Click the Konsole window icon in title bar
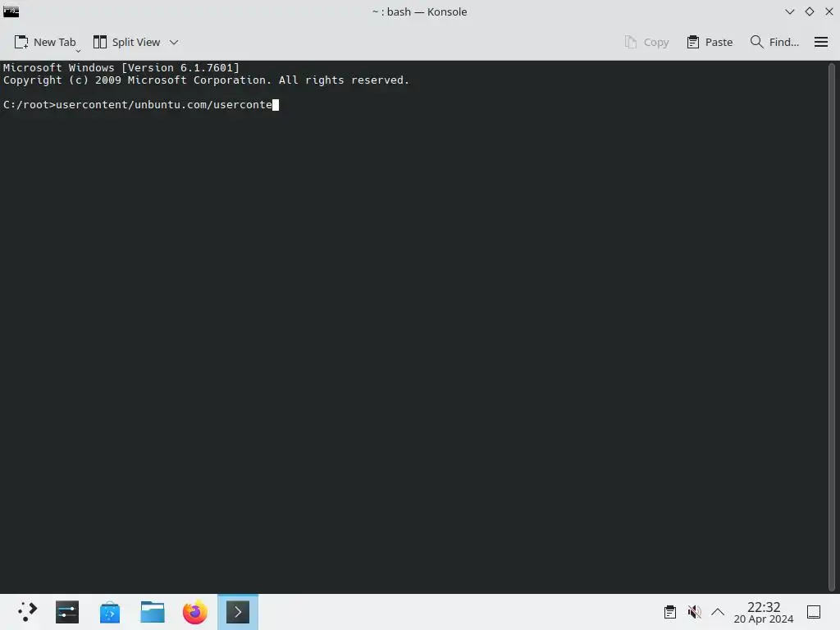Image resolution: width=840 pixels, height=630 pixels. tap(11, 11)
